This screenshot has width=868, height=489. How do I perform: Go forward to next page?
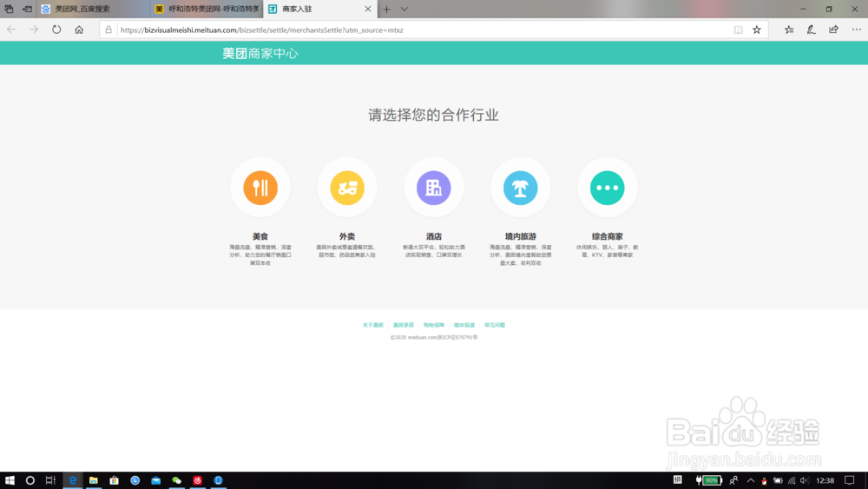pos(34,30)
